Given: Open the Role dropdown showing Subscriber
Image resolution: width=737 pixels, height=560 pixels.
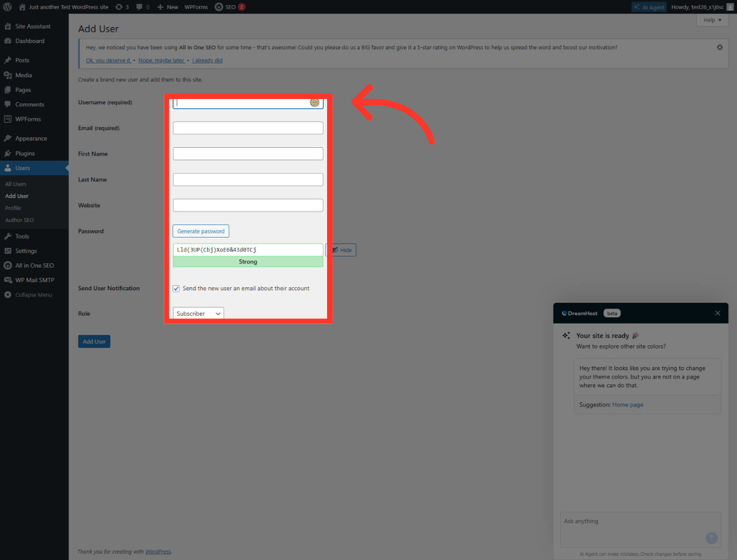Looking at the screenshot, I should (x=198, y=314).
